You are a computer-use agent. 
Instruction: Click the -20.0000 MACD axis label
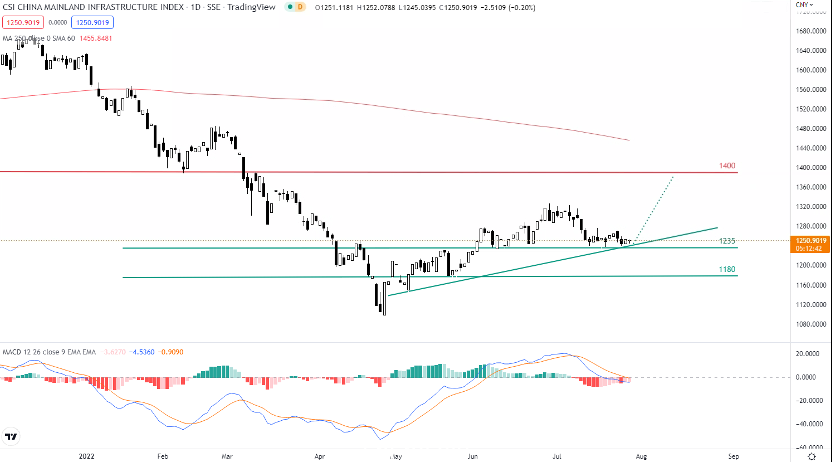(x=811, y=400)
